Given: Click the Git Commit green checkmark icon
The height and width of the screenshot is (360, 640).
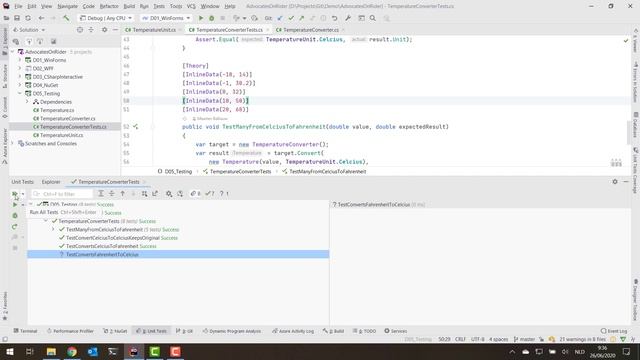Looking at the screenshot, I should click(x=291, y=18).
